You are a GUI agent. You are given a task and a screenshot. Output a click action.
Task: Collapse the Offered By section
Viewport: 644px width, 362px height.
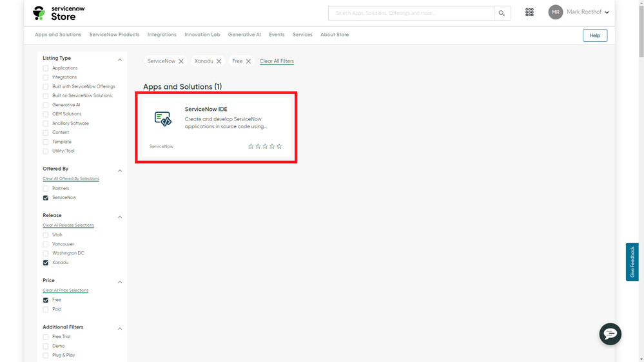point(120,171)
